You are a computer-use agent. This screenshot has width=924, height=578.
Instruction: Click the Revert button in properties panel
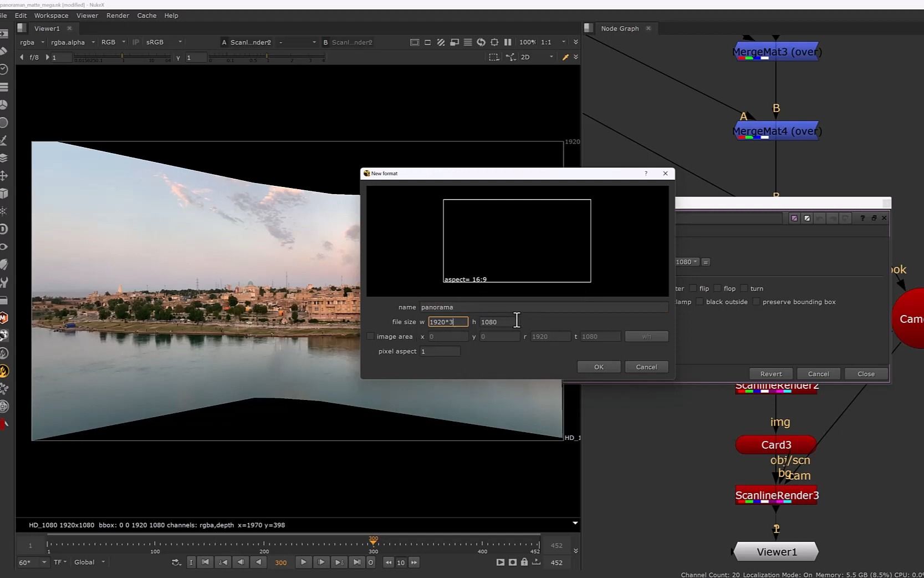click(771, 374)
